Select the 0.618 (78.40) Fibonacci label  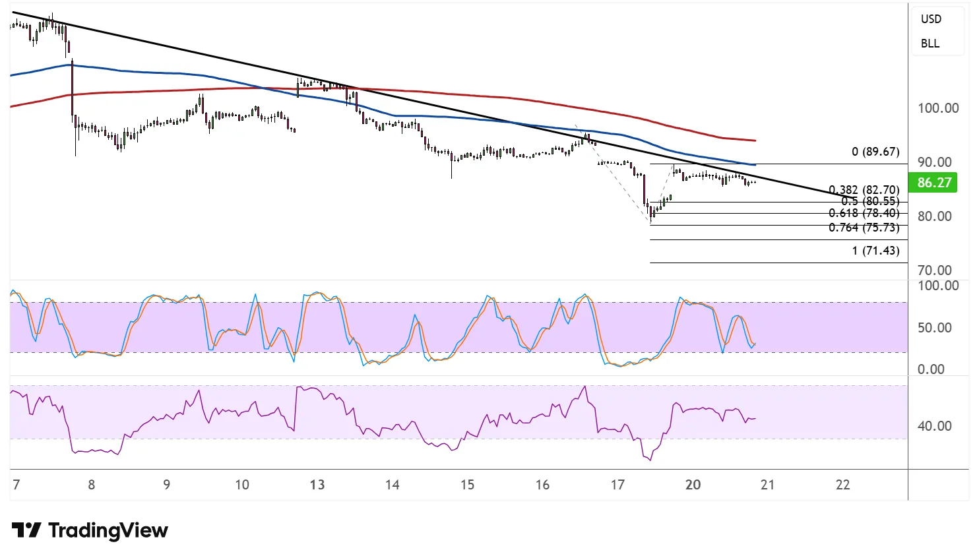pyautogui.click(x=864, y=213)
